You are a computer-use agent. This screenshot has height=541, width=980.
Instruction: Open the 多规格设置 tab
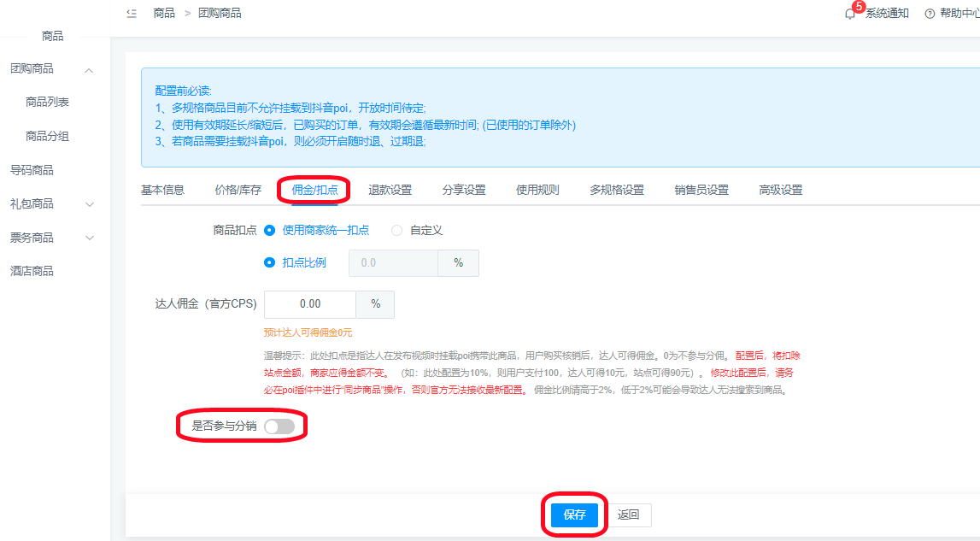[616, 190]
